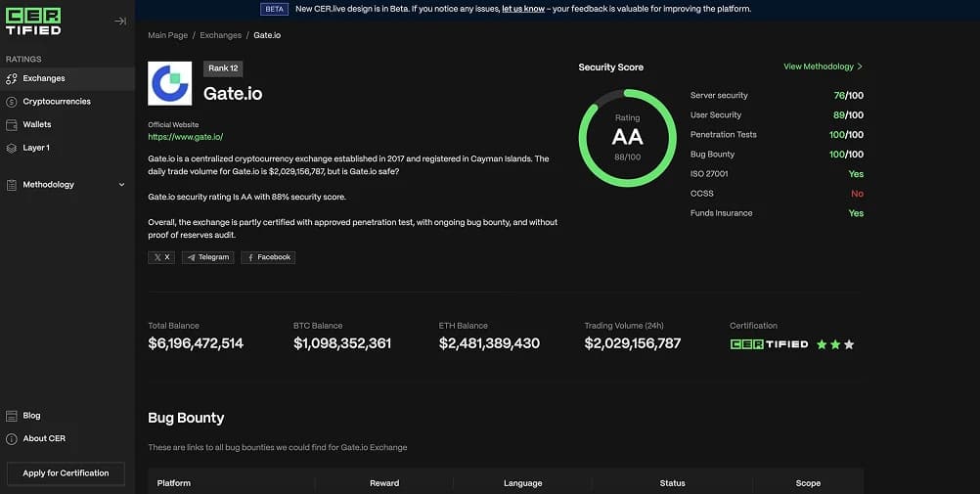
Task: Click the Scope column header
Action: coord(808,483)
